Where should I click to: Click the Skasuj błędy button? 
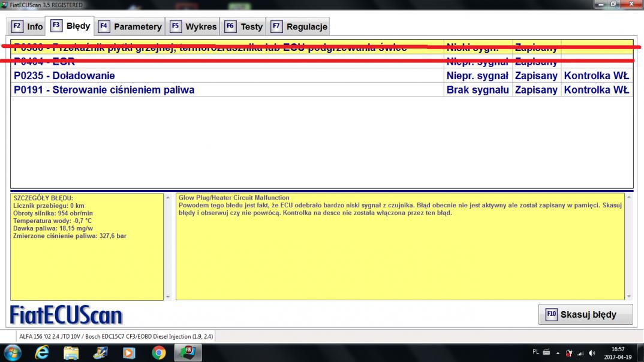(x=585, y=315)
